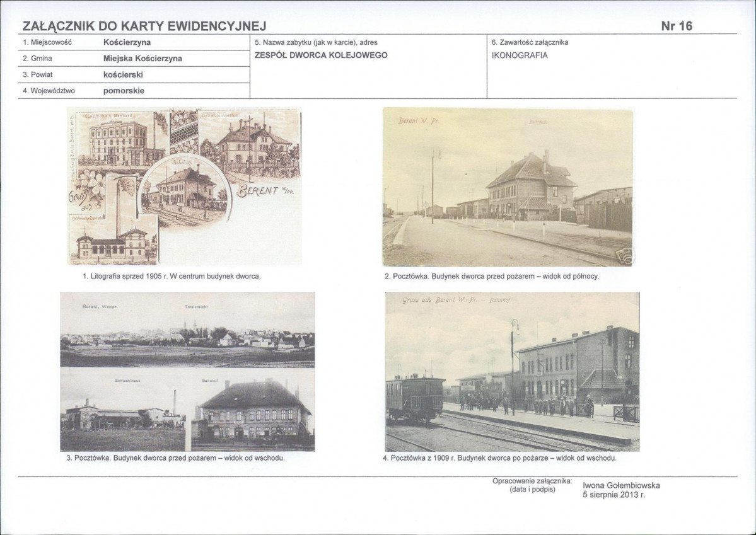Click caption 4 'Pocztówka z 1909 r.'
The image size is (756, 535).
(x=499, y=458)
